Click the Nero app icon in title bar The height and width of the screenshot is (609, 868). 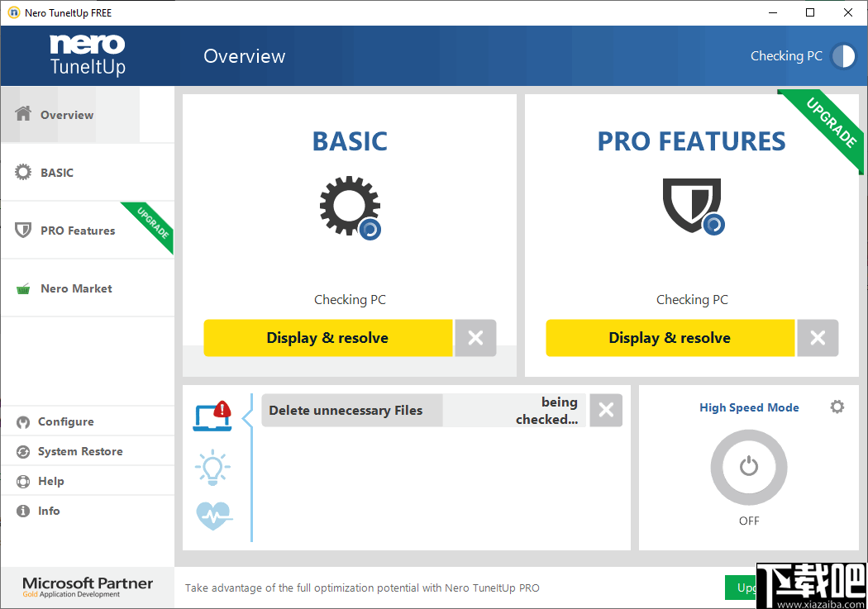pos(13,12)
